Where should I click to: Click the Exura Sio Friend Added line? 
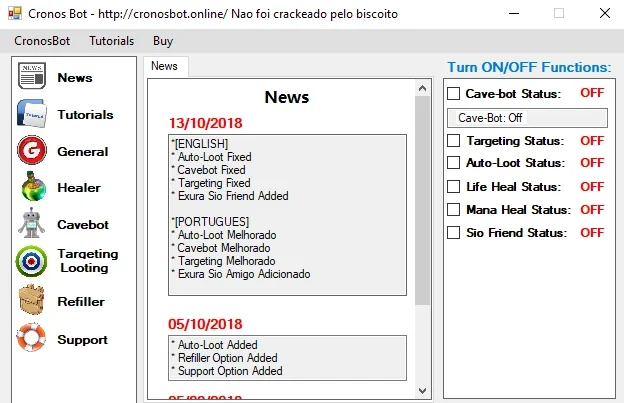pos(230,196)
